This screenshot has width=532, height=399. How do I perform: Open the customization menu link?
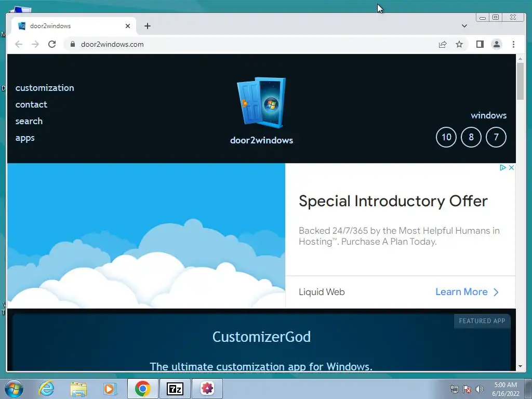[x=45, y=88]
